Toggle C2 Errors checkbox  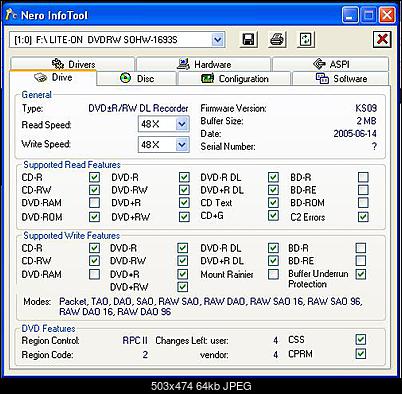363,217
